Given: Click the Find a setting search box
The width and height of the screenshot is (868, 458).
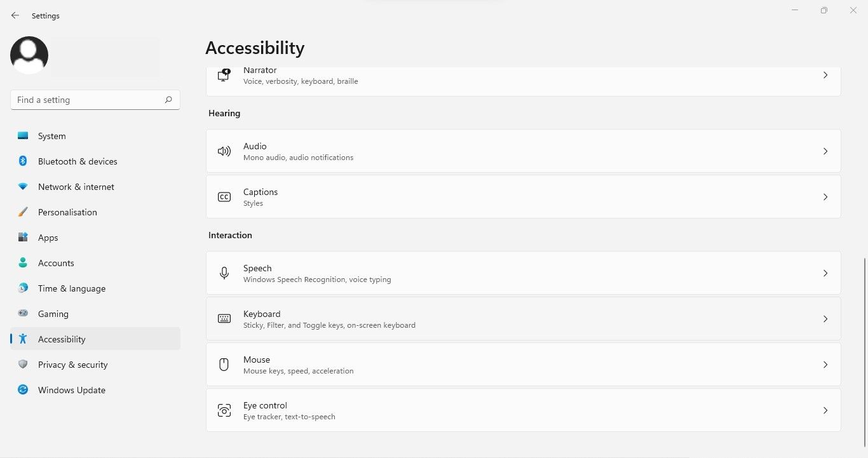Looking at the screenshot, I should click(95, 100).
